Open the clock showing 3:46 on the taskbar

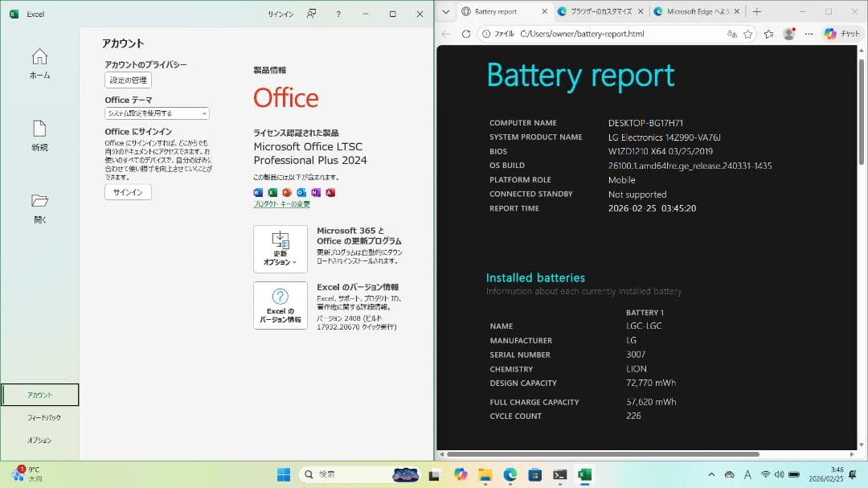[825, 474]
